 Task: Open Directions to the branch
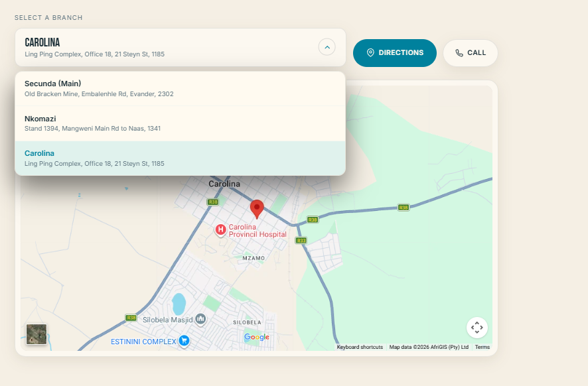(x=394, y=53)
